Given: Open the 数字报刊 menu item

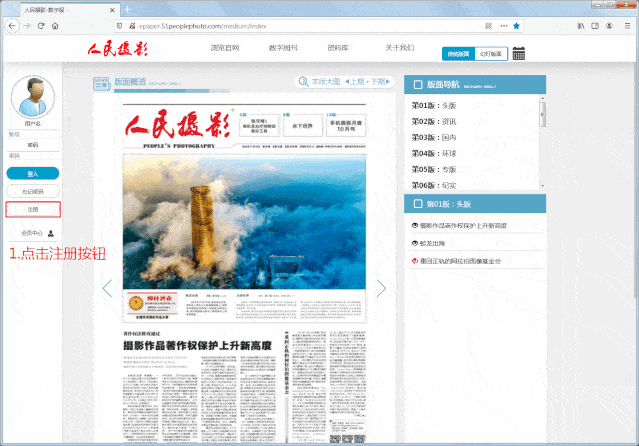Looking at the screenshot, I should click(283, 48).
